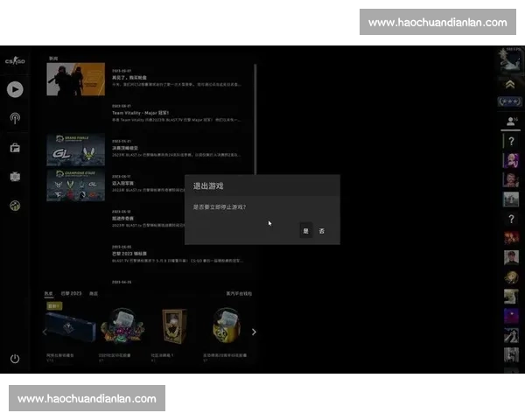Screen dimensions: 525x420
Task: Show next store items with right chevron
Action: pos(254,332)
